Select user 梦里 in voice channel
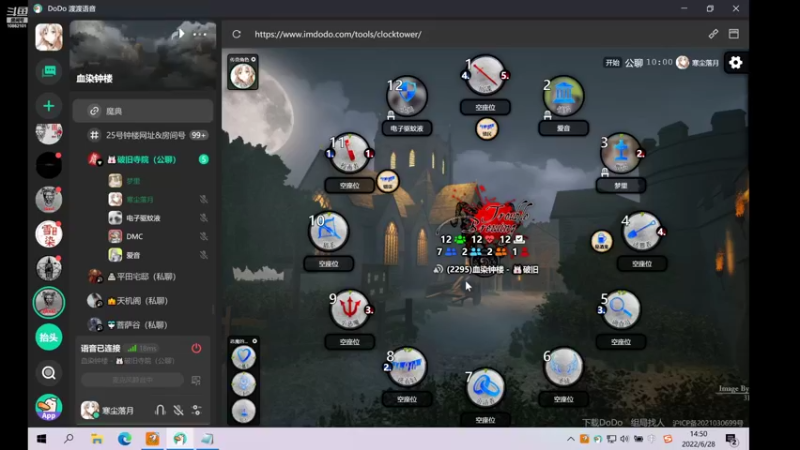The image size is (800, 450). (x=125, y=181)
